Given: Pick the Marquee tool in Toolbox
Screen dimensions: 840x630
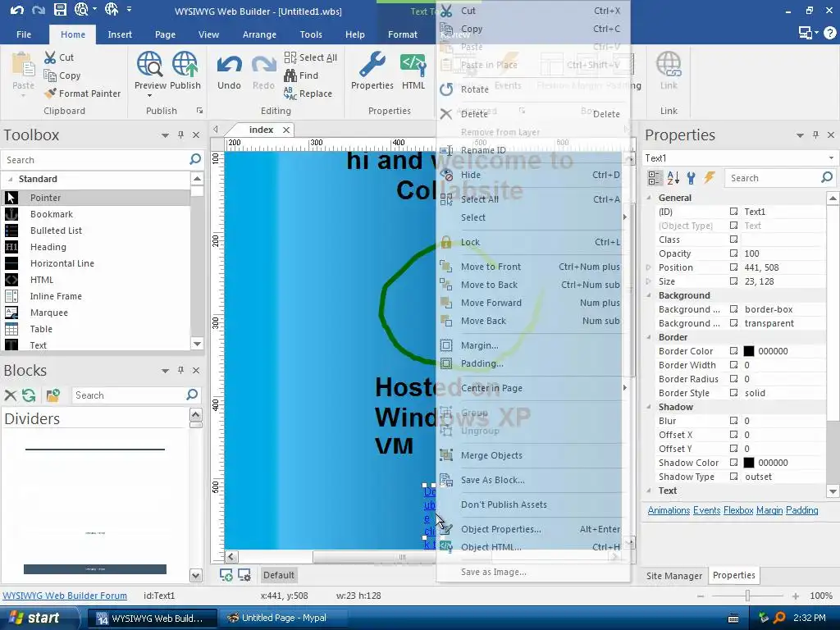Looking at the screenshot, I should coord(96,313).
